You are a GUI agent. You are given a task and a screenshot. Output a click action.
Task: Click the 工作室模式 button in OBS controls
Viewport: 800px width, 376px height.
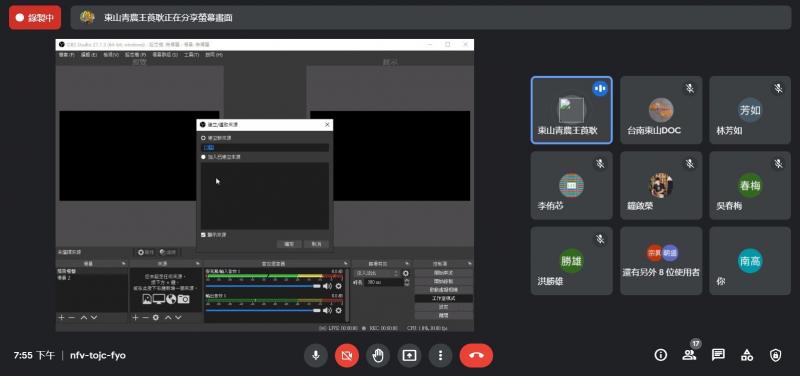coord(443,298)
